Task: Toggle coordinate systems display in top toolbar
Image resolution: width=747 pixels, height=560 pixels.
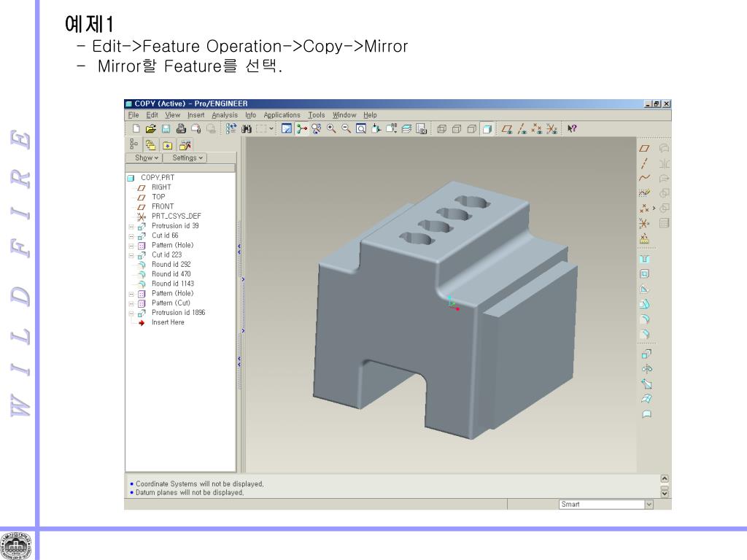Action: [x=551, y=129]
